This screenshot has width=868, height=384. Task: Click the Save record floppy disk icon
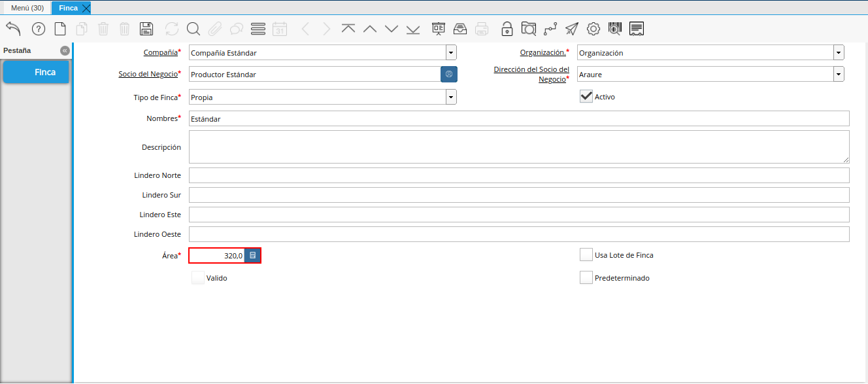pyautogui.click(x=146, y=29)
